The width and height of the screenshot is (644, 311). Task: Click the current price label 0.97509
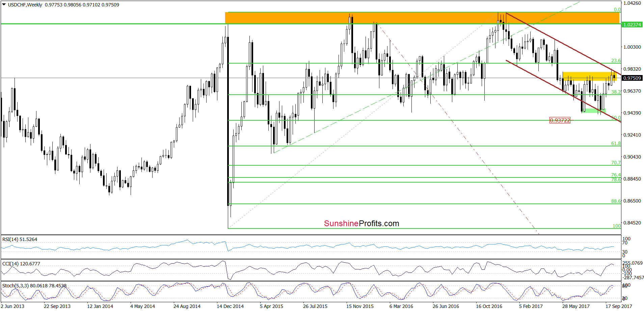[632, 78]
